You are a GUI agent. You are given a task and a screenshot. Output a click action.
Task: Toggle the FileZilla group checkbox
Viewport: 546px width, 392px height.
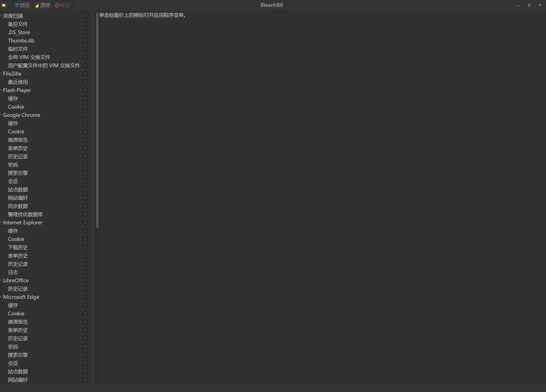click(x=85, y=74)
